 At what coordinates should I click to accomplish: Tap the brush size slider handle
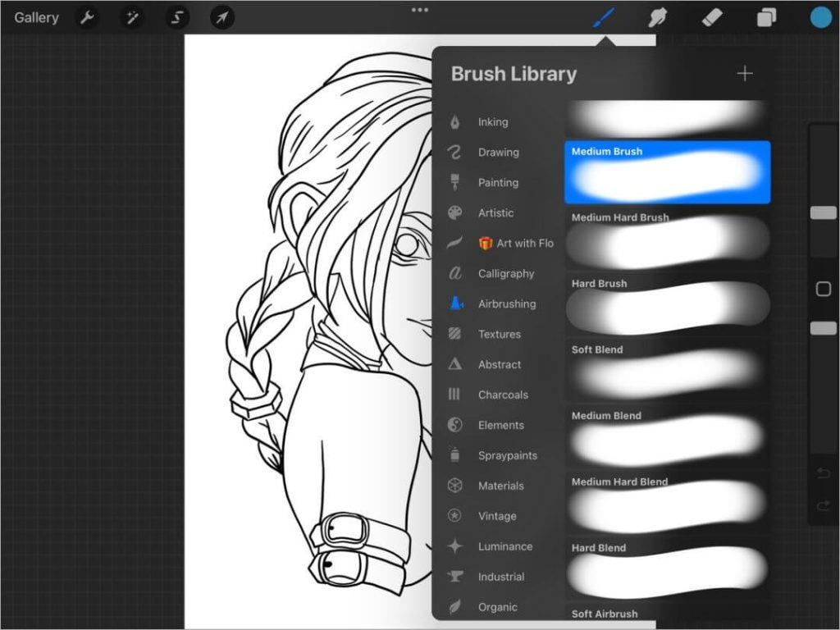(x=824, y=212)
